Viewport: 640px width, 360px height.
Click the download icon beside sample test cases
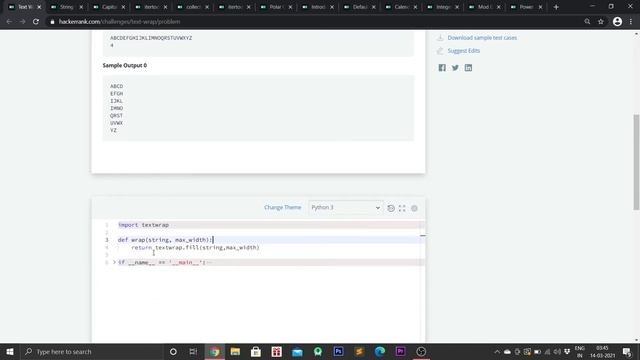tap(440, 38)
